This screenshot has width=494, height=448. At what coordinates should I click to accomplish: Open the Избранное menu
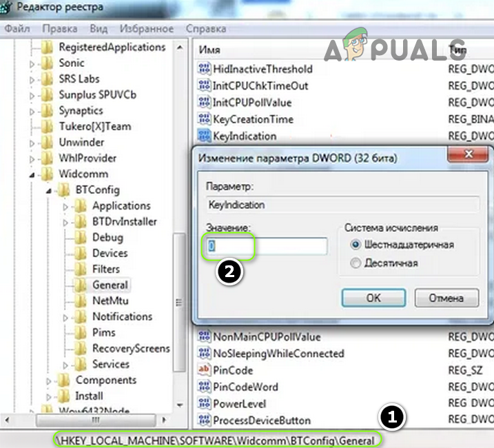(147, 29)
